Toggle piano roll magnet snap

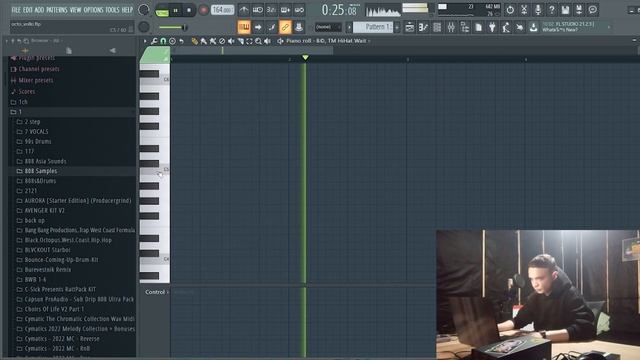pos(163,41)
